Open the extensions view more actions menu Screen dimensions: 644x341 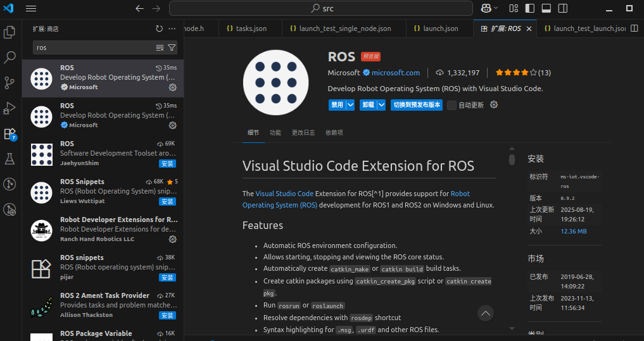point(172,28)
